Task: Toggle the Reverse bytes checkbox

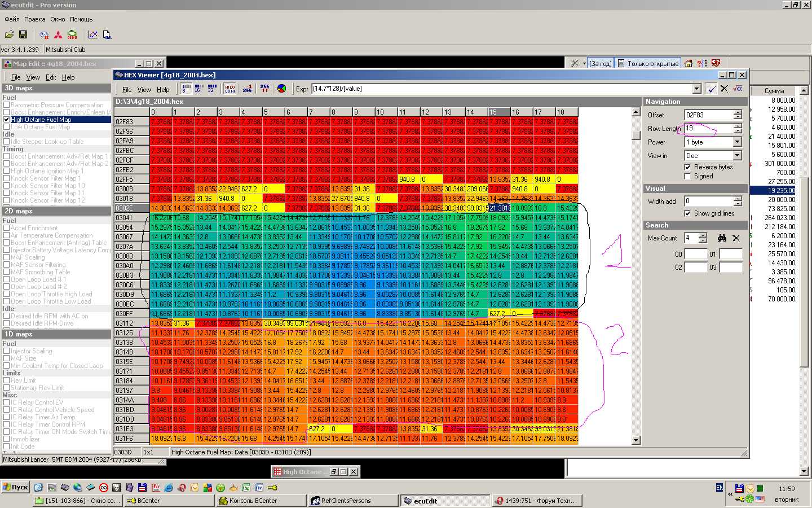Action: tap(687, 167)
